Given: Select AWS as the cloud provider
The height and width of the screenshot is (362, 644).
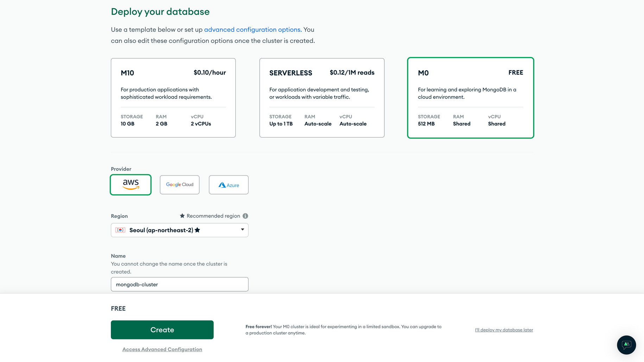Looking at the screenshot, I should 131,184.
